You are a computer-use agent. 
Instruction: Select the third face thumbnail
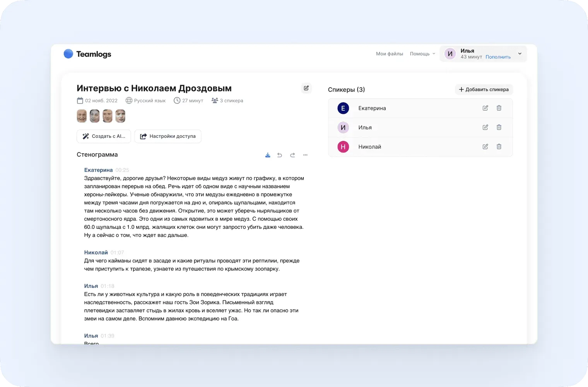tap(108, 116)
